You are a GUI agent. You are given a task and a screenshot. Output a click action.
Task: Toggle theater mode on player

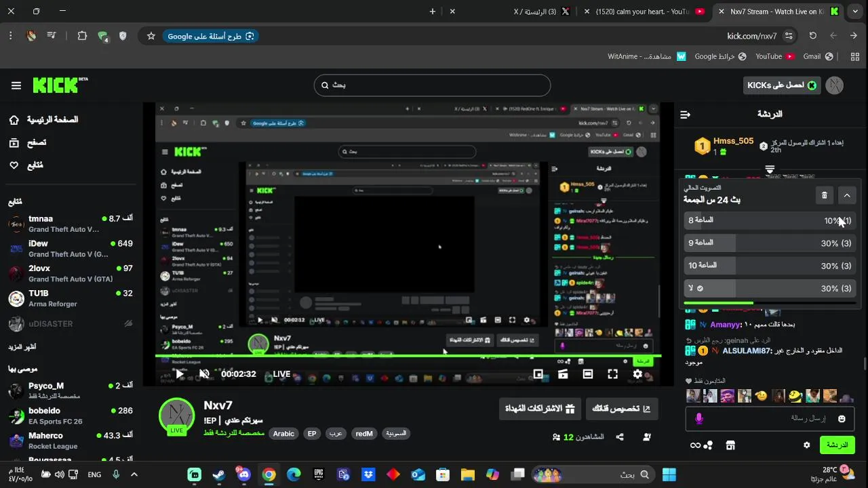tap(588, 373)
